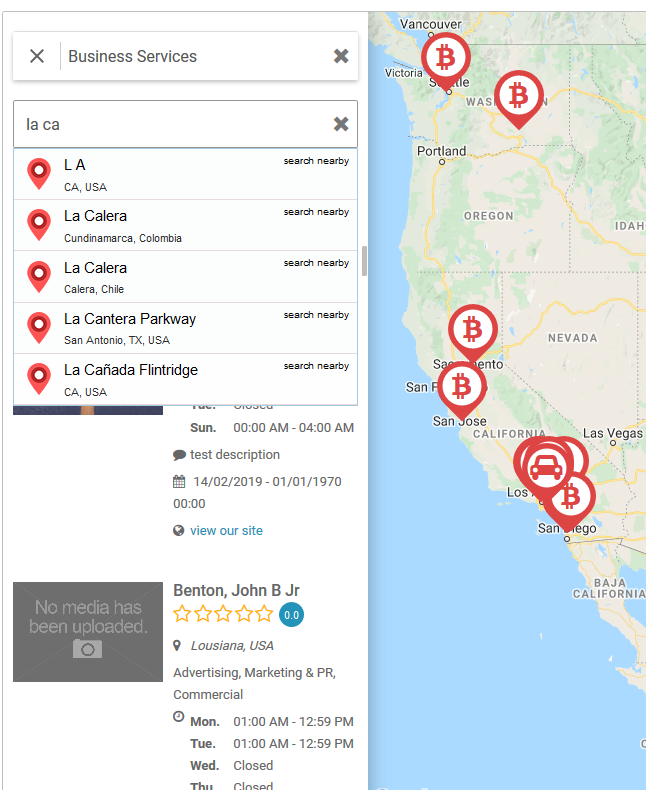Open the Benton, John B Jr listing
Screen dimensions: 651x796
tap(236, 590)
